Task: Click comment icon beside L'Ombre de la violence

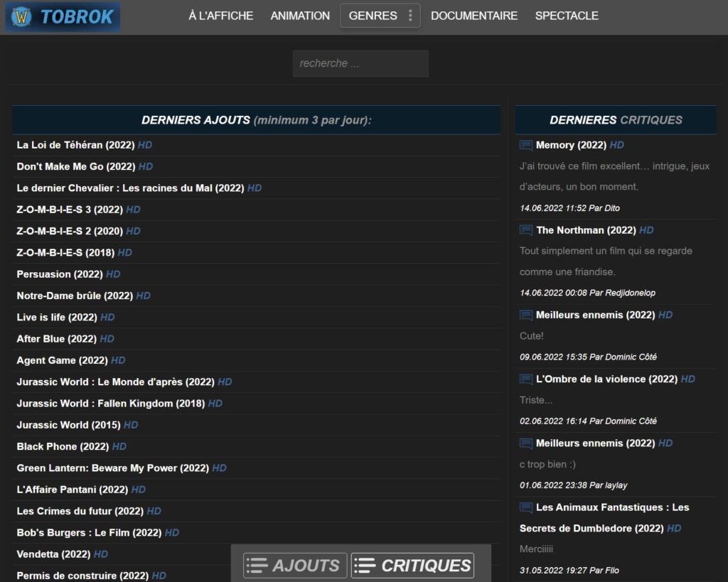Action: pyautogui.click(x=526, y=379)
